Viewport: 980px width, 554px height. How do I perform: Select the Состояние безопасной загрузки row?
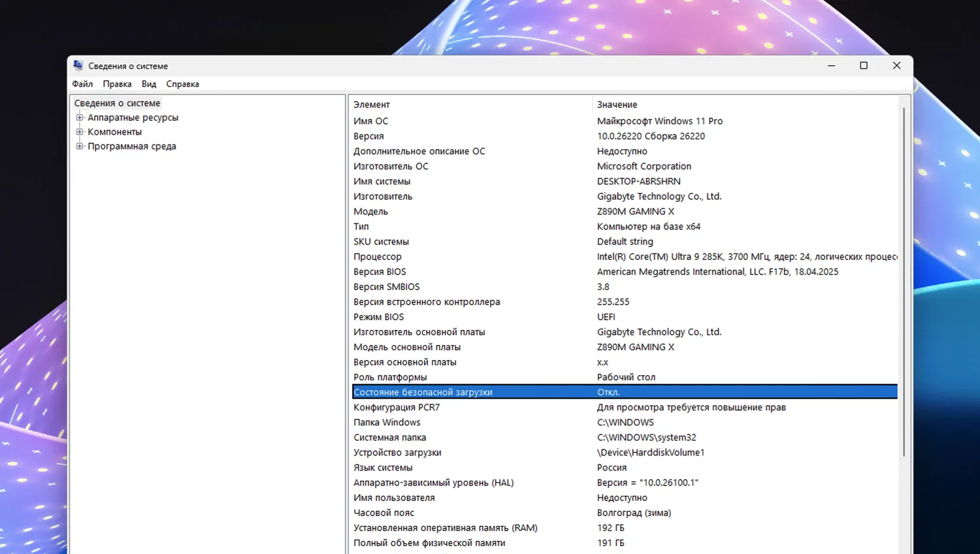pos(625,392)
